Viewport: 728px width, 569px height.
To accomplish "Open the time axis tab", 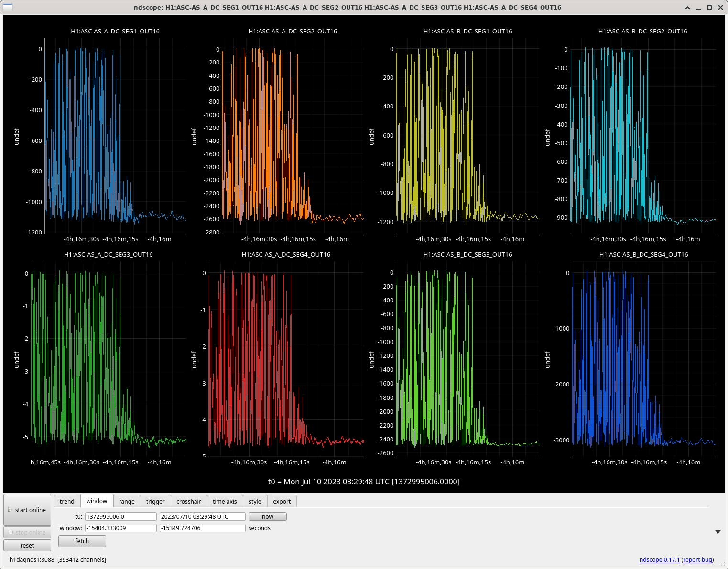I will [225, 501].
